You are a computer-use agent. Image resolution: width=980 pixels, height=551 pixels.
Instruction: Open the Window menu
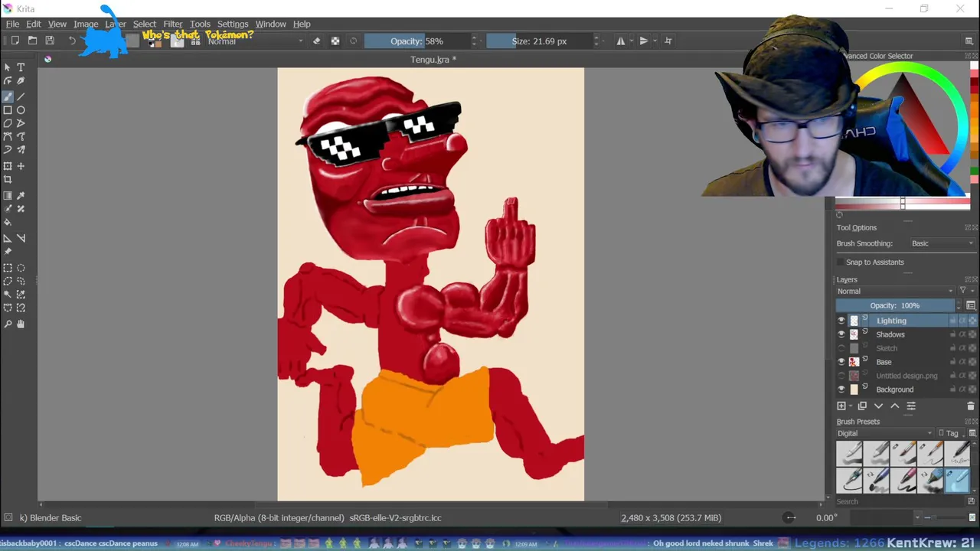point(270,24)
